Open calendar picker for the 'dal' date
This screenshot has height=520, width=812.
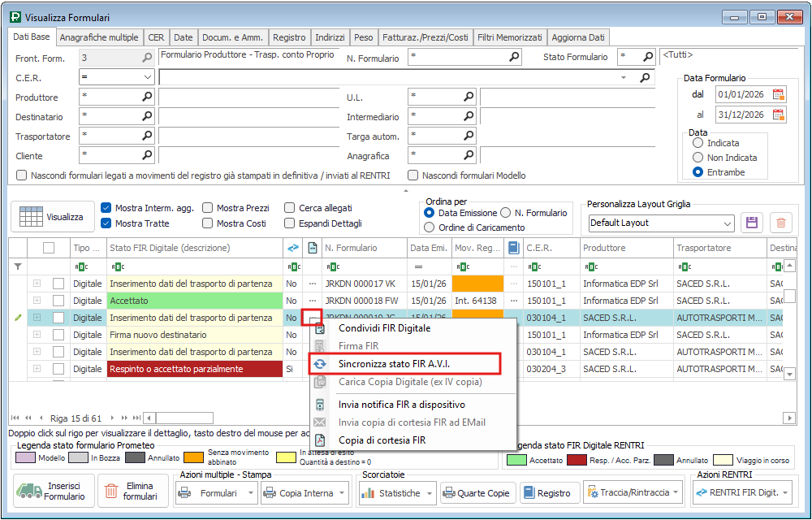779,94
